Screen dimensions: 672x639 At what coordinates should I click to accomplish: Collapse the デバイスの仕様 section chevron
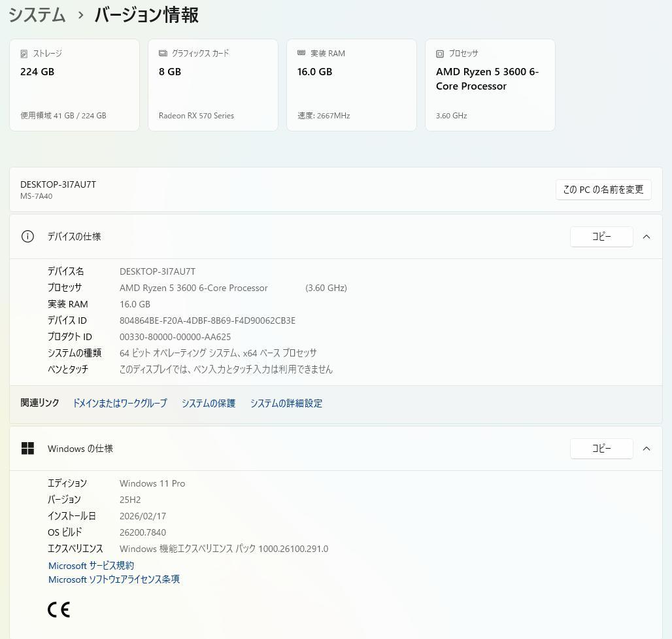click(x=647, y=237)
